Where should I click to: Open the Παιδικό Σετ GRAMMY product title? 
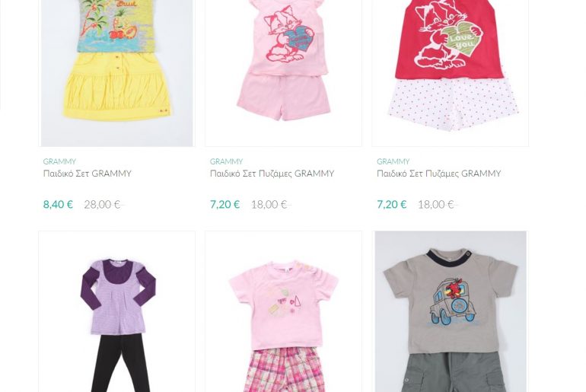coord(87,174)
